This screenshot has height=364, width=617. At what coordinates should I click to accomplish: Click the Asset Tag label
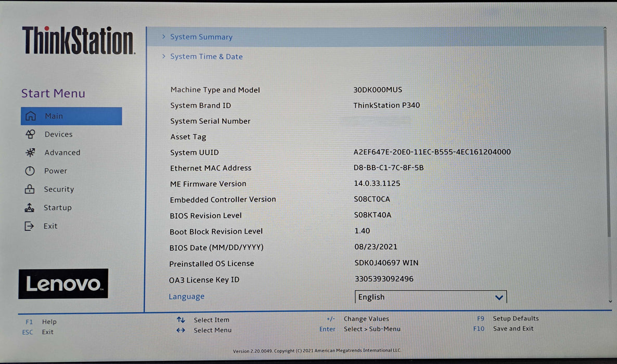coord(188,137)
